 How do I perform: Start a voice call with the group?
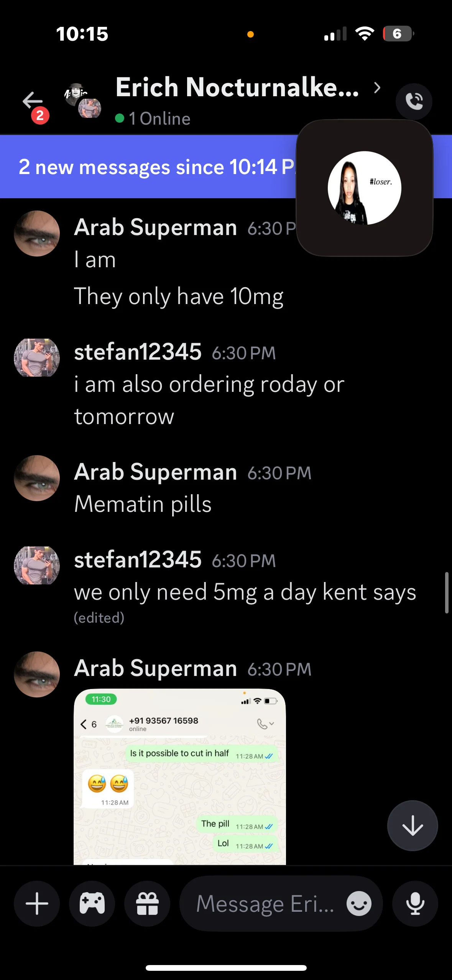(x=414, y=102)
